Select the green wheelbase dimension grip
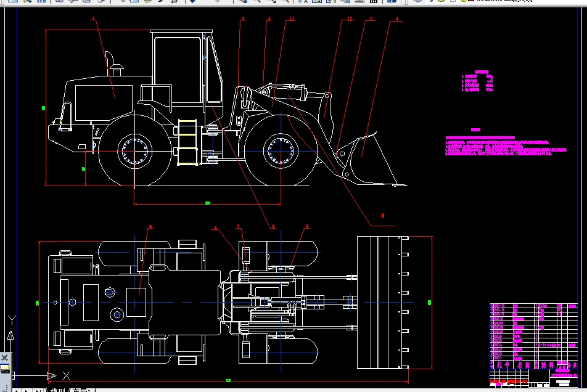Viewport: 587px width, 392px height. coord(208,203)
